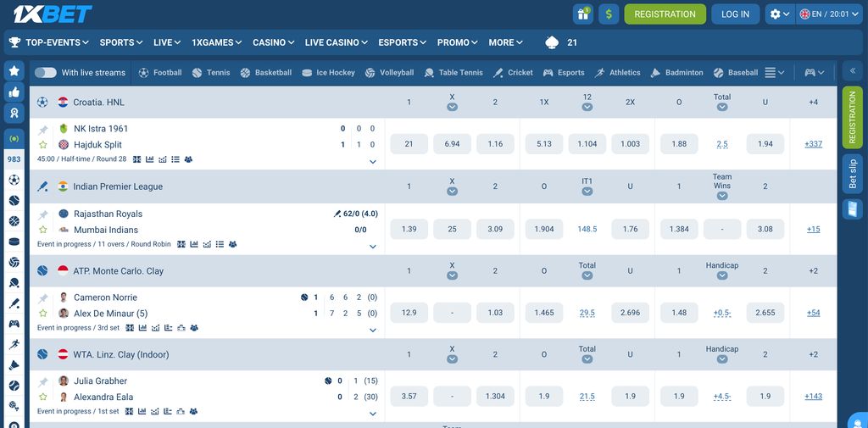Viewport: 868px width, 428px height.
Task: Select the live events icon above 983
Action: (14, 138)
